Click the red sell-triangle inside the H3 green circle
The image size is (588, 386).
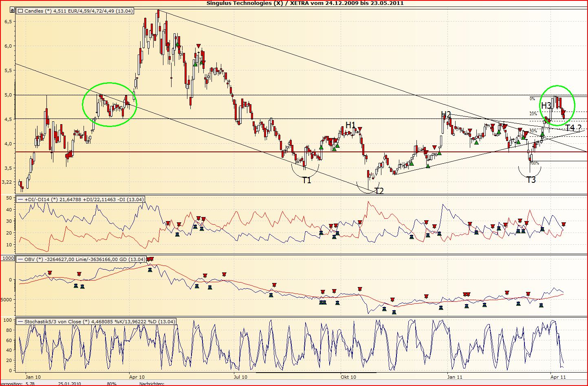pyautogui.click(x=563, y=112)
